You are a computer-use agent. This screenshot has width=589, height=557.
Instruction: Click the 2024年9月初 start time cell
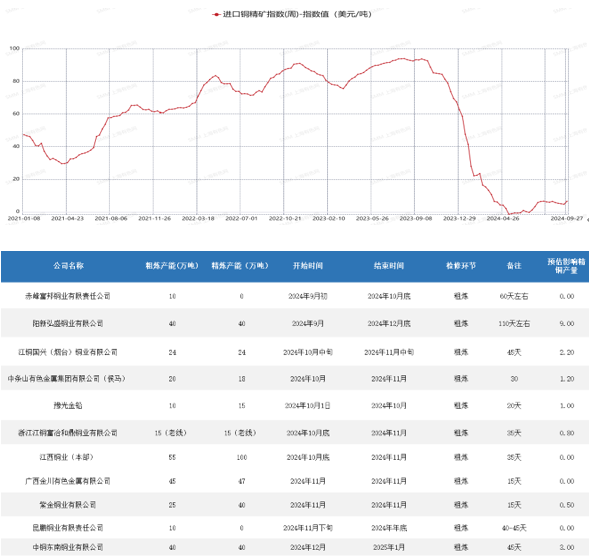(308, 296)
